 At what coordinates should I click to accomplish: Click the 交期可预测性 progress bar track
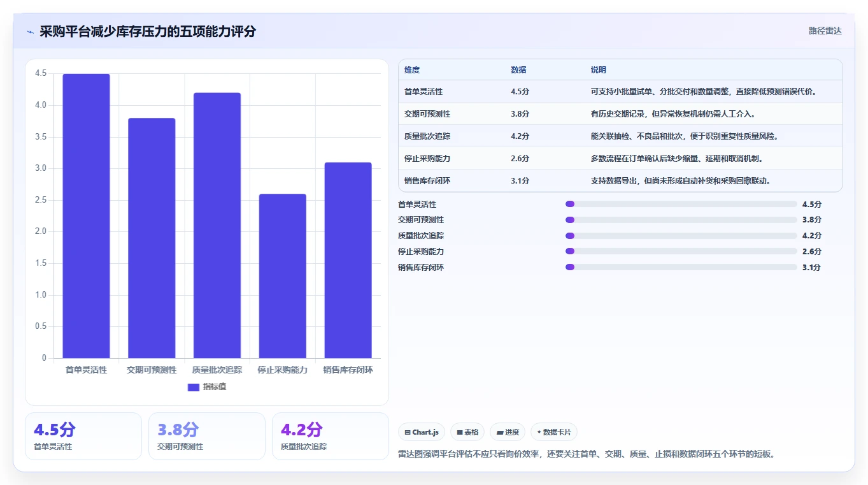point(681,220)
